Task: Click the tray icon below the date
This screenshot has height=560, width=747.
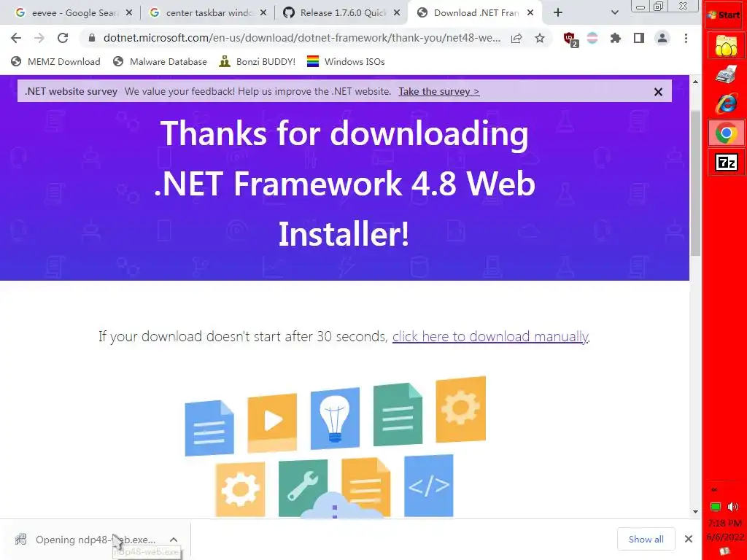Action: coord(724,551)
